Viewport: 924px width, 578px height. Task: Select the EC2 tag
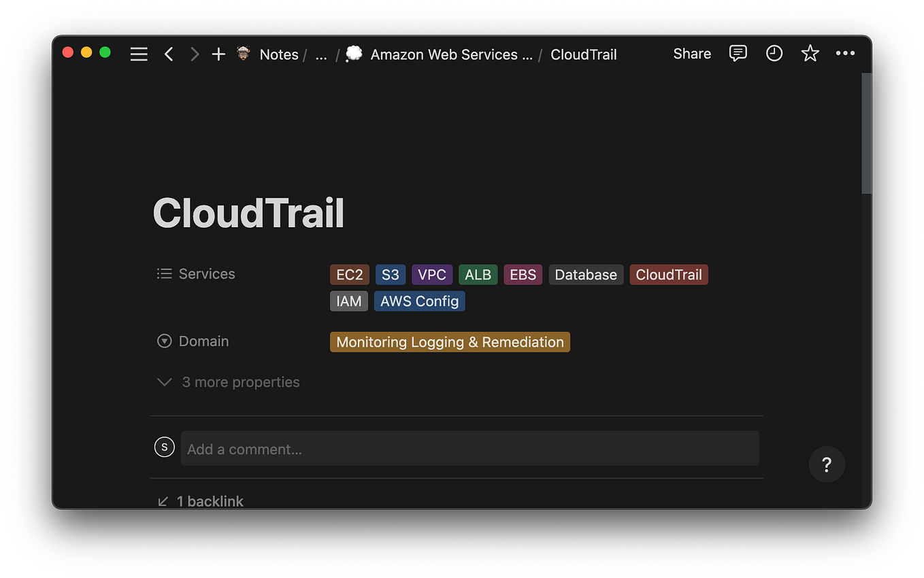tap(350, 275)
